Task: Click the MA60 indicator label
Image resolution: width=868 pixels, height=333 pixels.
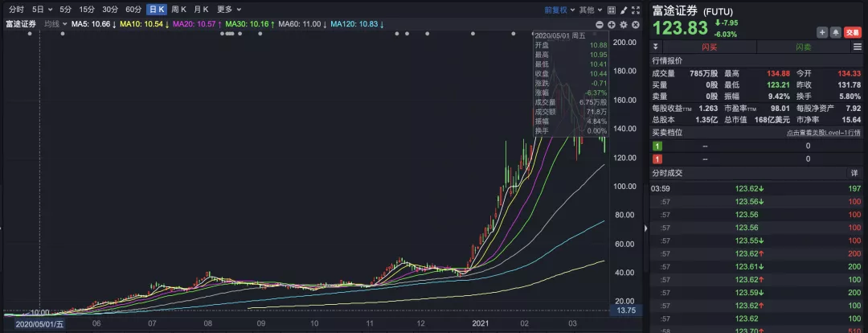Action: [x=302, y=24]
